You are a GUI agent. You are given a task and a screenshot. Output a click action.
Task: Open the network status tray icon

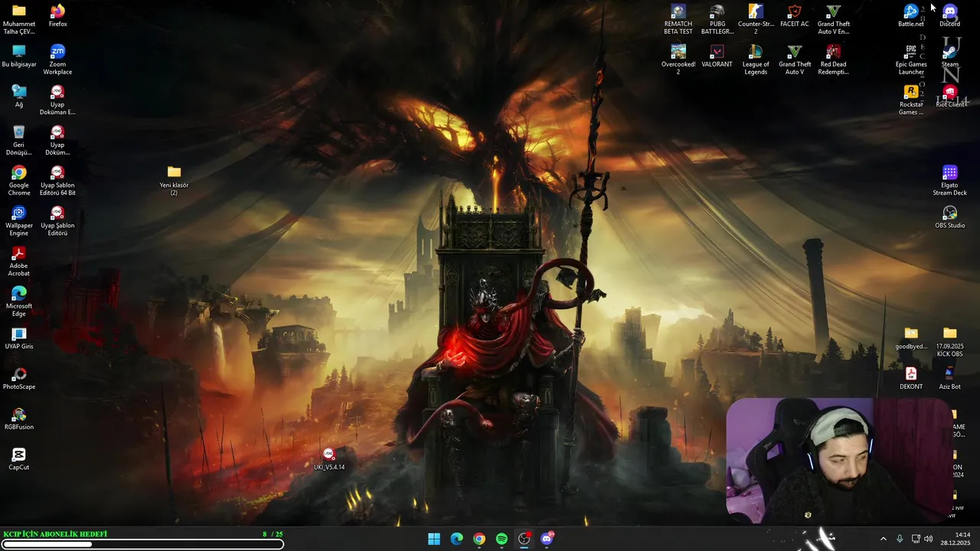click(x=916, y=539)
